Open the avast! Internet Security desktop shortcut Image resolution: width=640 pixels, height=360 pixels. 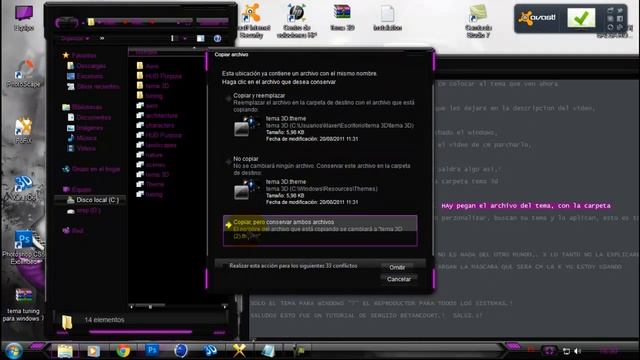click(251, 20)
